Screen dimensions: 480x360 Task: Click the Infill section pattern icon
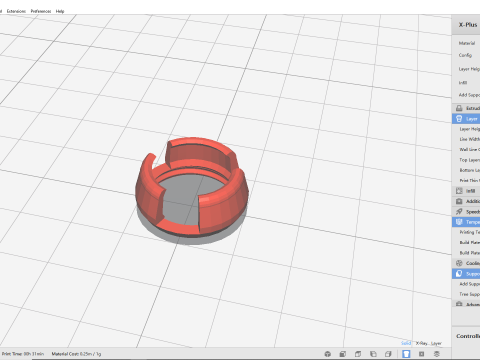click(459, 191)
